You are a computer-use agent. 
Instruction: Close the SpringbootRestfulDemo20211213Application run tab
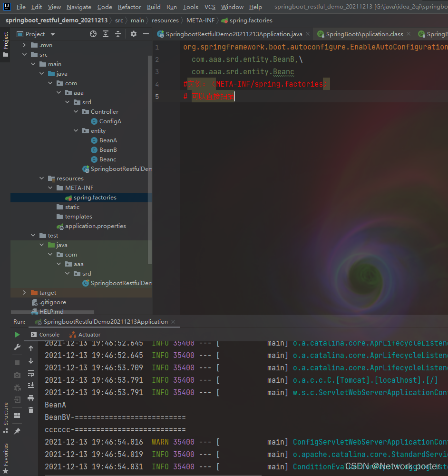point(173,322)
